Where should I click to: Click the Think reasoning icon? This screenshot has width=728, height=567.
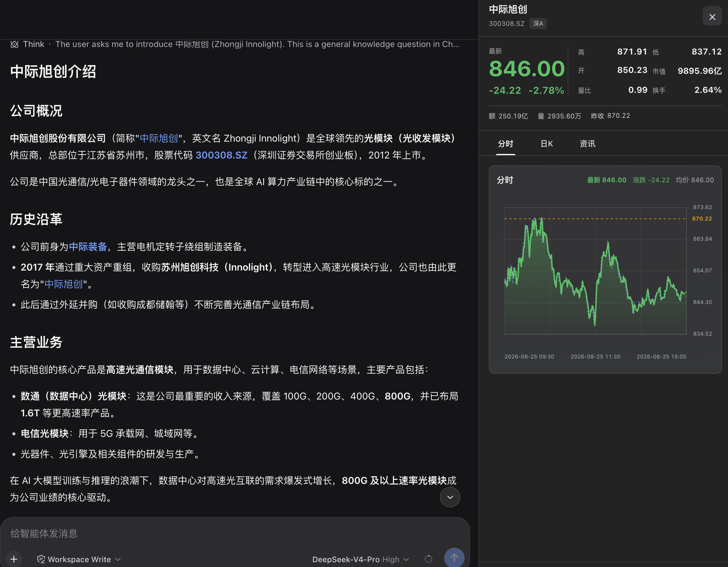tap(14, 44)
